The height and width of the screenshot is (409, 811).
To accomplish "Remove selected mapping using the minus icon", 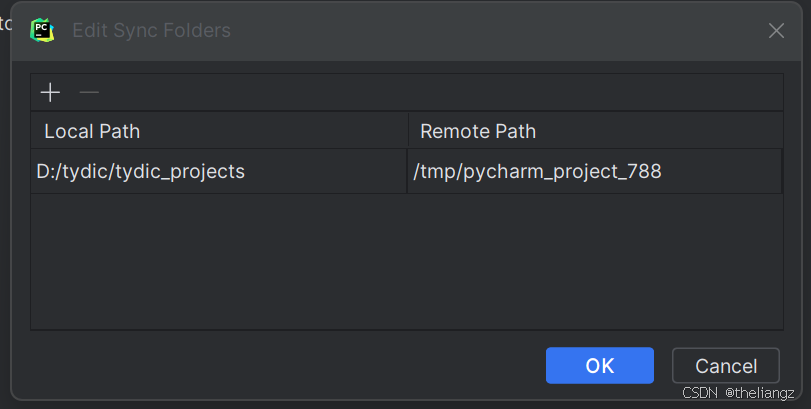I will click(x=89, y=93).
